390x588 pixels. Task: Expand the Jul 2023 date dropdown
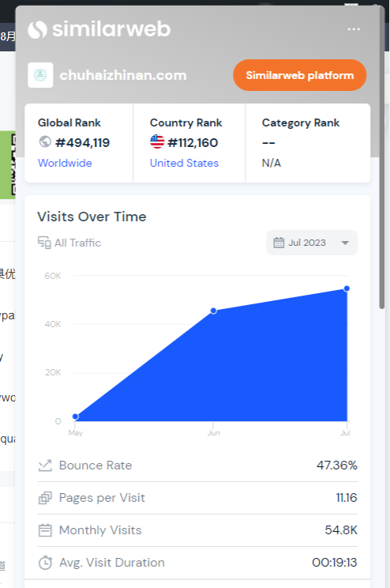[x=312, y=243]
